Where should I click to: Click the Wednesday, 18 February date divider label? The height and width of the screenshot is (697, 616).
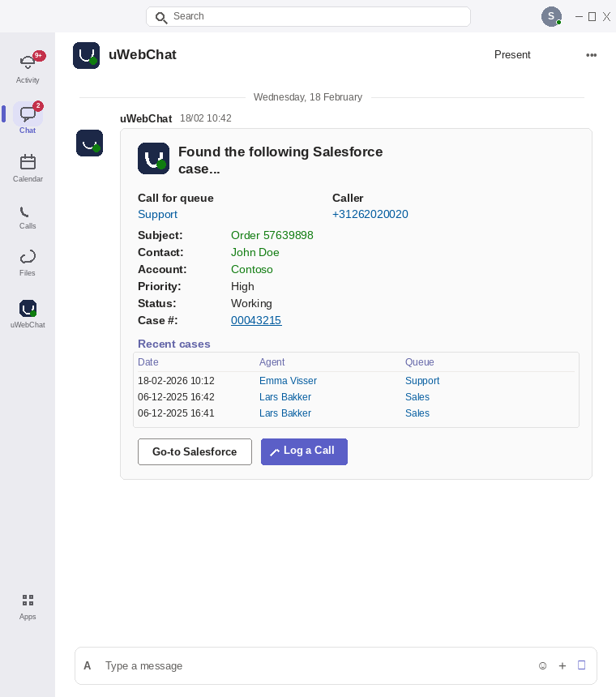(x=307, y=97)
